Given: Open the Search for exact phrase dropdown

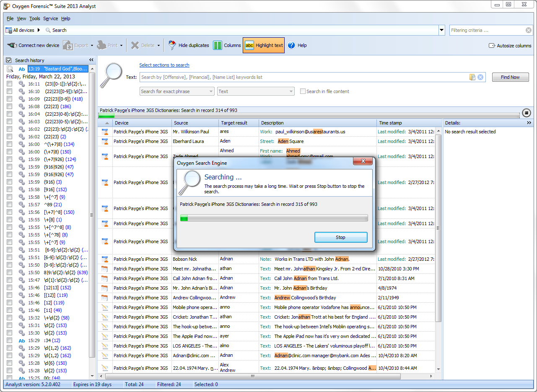Looking at the screenshot, I should [177, 91].
